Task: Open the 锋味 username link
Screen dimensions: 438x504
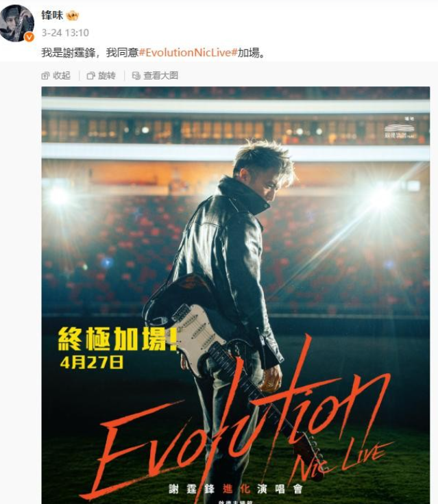Action: click(52, 15)
